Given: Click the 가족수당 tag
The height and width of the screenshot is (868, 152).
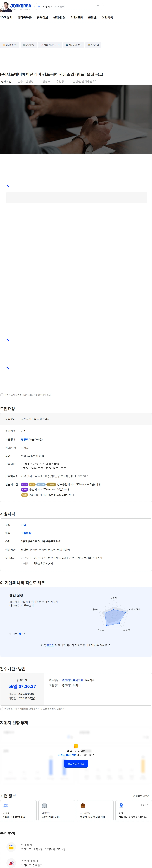Looking at the screenshot, I should 93,45.
